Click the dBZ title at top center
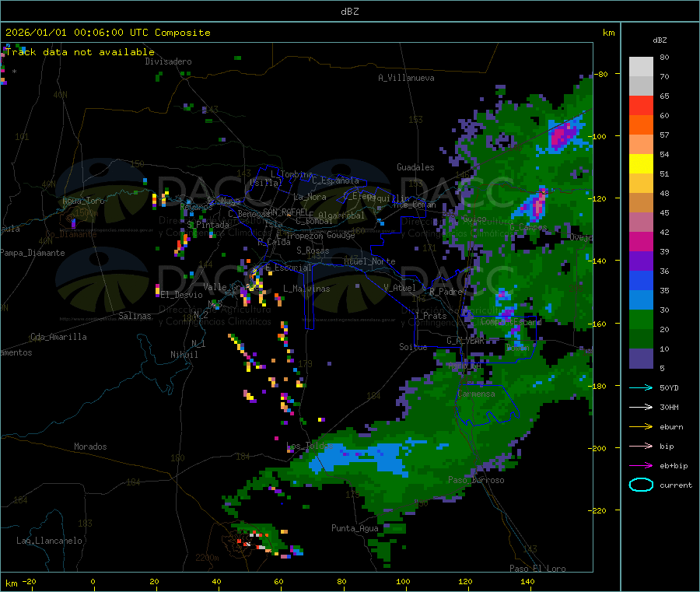 point(349,11)
